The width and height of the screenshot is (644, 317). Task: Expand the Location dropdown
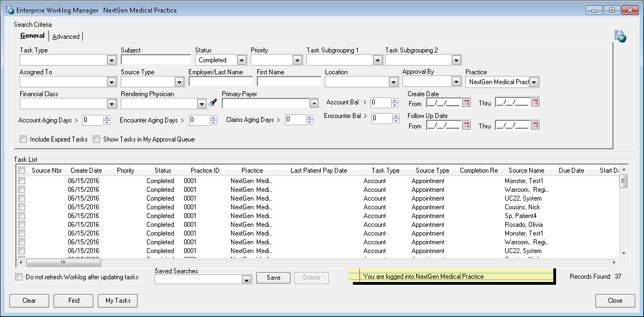point(393,82)
